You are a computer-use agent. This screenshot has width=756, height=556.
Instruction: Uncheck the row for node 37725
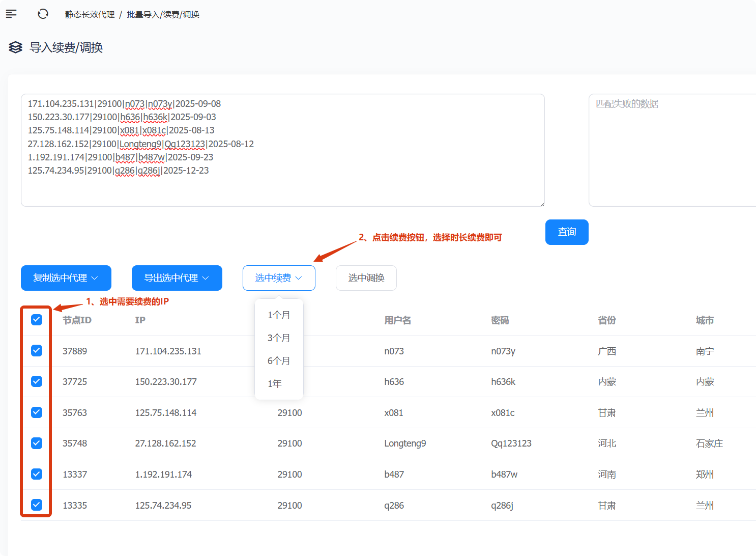[37, 381]
